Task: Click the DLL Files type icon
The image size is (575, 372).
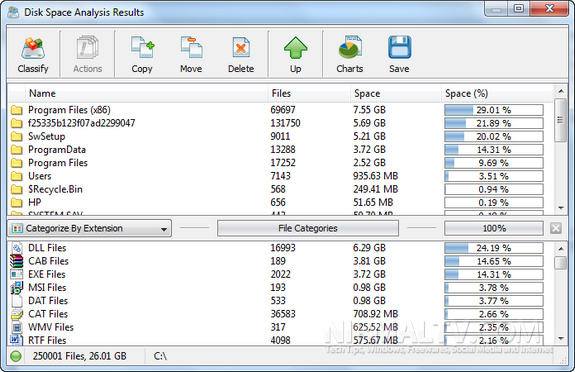Action: coord(17,248)
